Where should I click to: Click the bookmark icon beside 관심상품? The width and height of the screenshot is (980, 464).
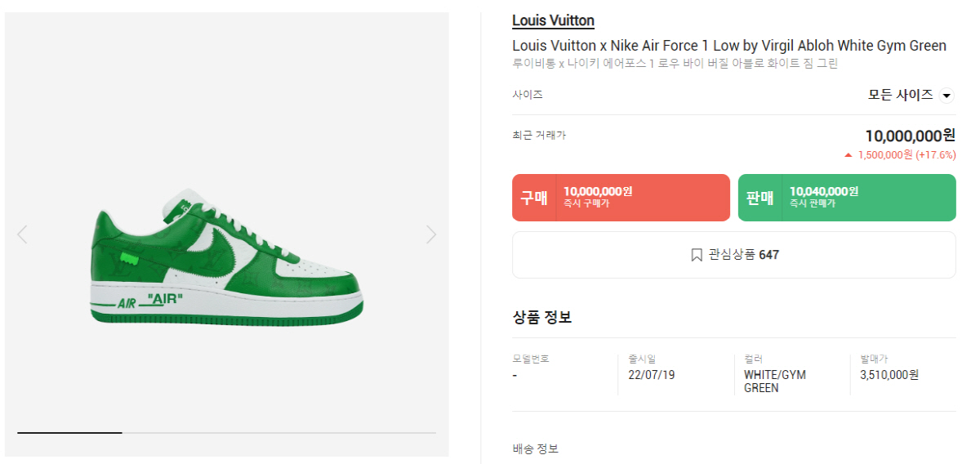(697, 255)
